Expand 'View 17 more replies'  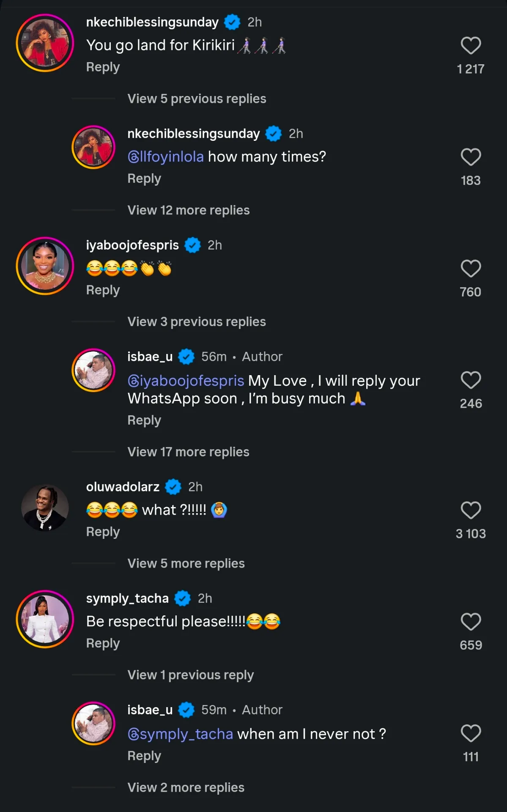(189, 452)
